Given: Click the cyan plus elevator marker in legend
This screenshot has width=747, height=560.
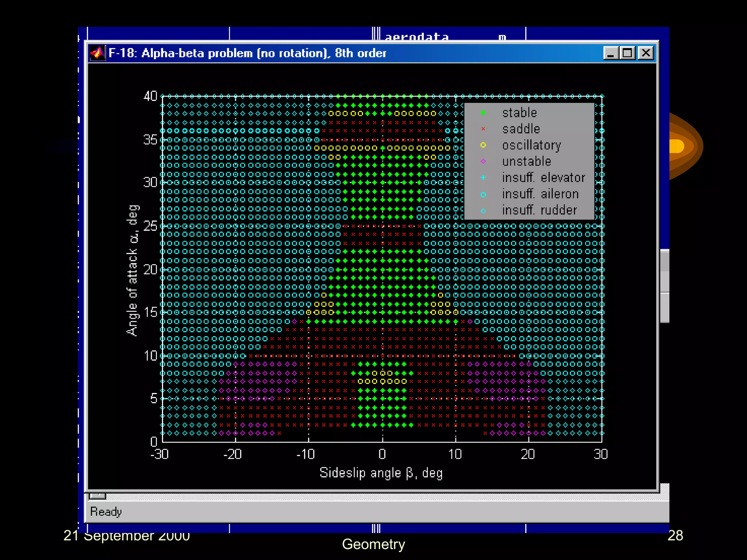Looking at the screenshot, I should 483,178.
